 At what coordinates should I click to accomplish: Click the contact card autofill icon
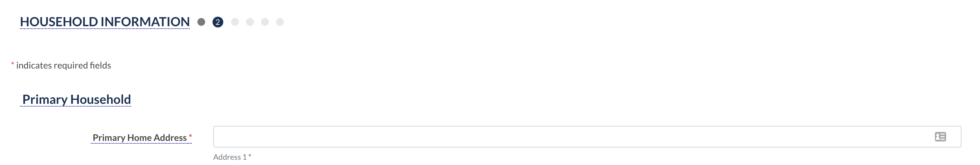pyautogui.click(x=940, y=137)
